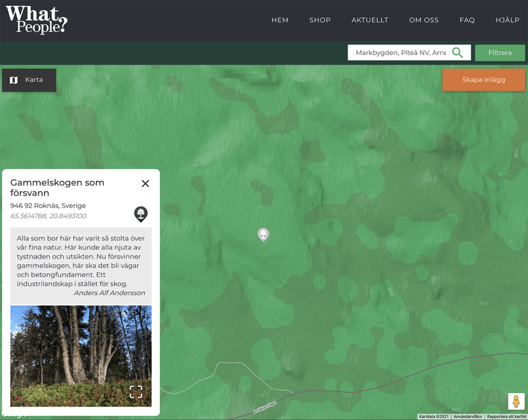Go to the SHOP page
Screen dimensions: 528x420
320,20
